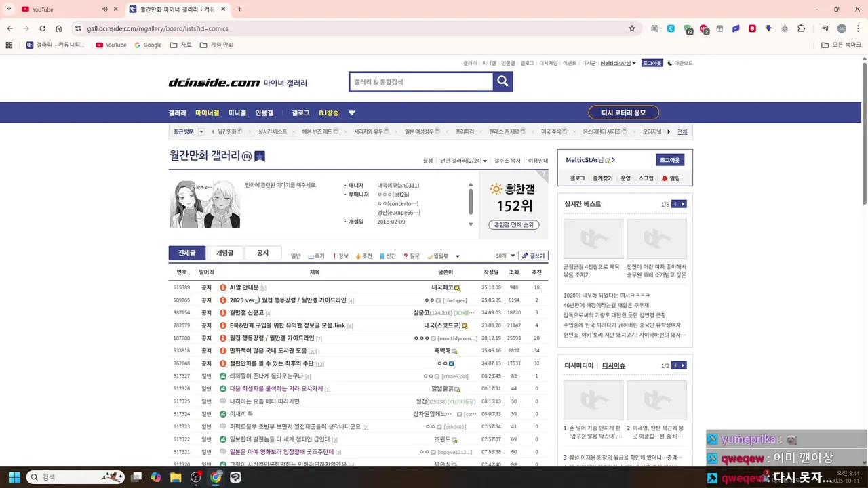The height and width of the screenshot is (488, 868).
Task: Open the apps grid in bookmarks bar
Action: pyautogui.click(x=9, y=45)
